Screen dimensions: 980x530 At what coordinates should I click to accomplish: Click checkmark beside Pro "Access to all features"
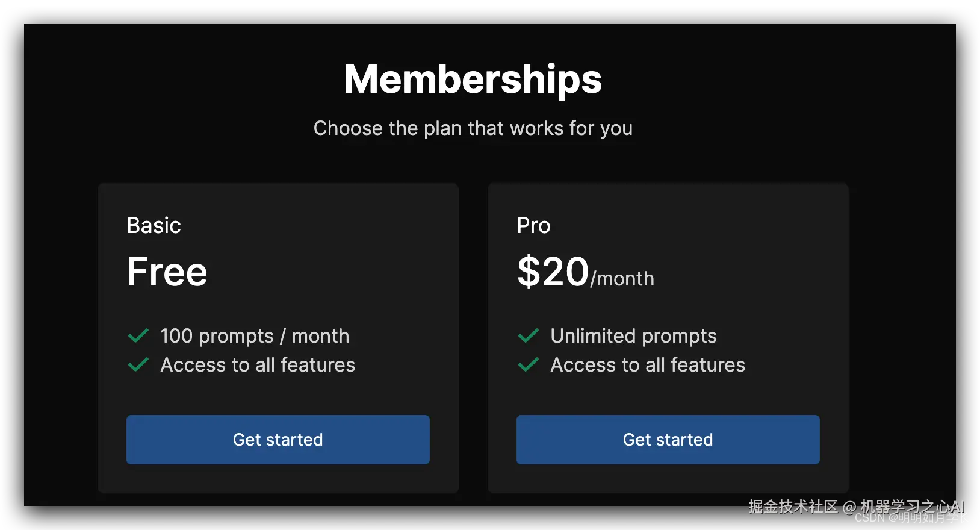529,365
